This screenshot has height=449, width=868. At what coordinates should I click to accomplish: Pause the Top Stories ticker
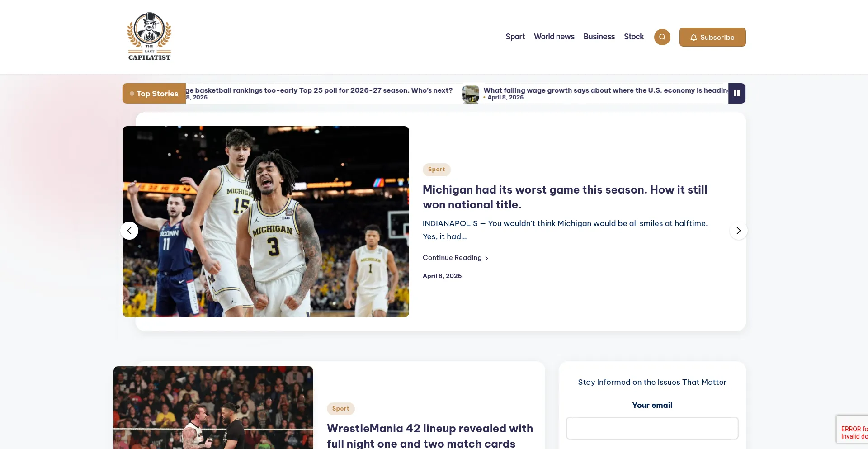click(736, 93)
